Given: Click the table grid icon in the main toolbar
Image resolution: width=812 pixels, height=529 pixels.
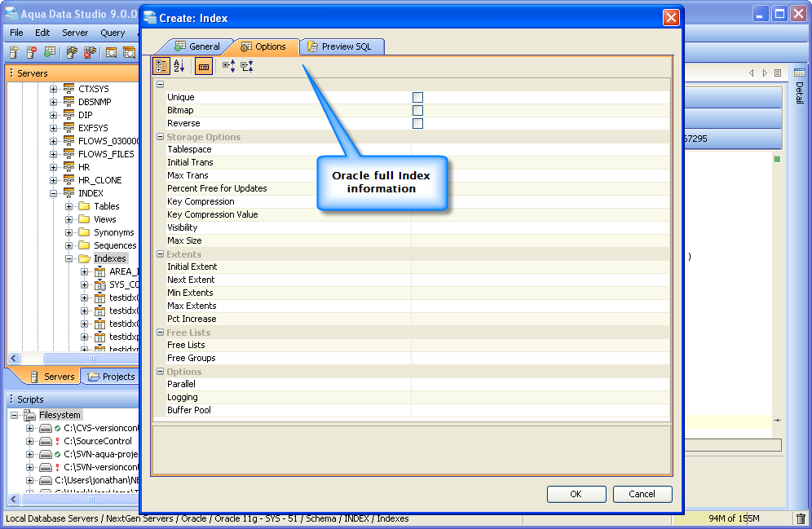Looking at the screenshot, I should coord(49,52).
